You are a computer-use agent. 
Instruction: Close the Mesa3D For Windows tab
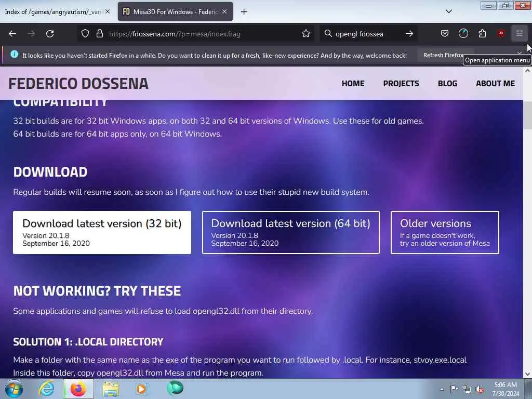tap(224, 11)
